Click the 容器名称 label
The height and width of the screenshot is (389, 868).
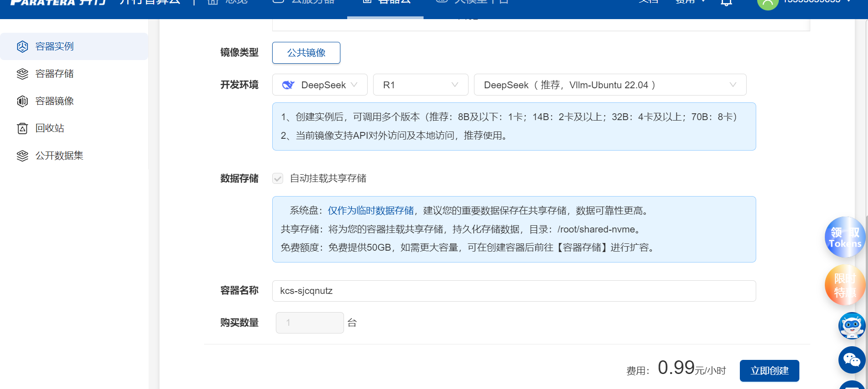click(x=239, y=291)
